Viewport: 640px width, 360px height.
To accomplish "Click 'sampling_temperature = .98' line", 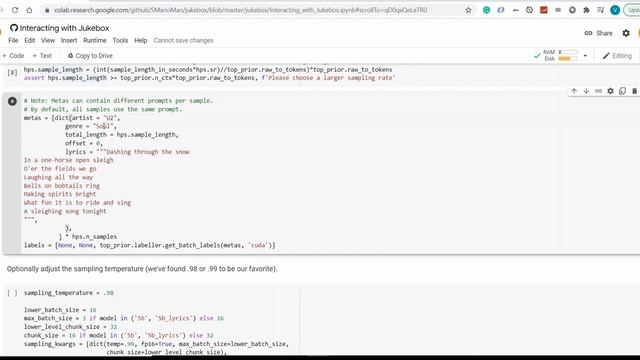I will click(x=69, y=293).
